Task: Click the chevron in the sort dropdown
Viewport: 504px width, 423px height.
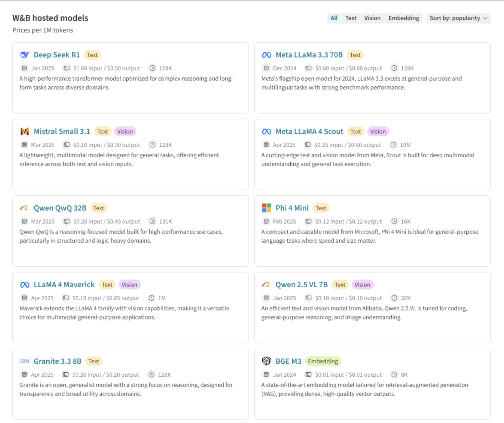Action: tap(485, 18)
